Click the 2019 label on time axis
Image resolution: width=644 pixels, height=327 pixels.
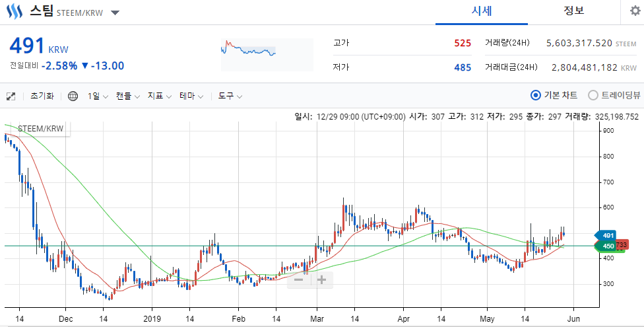(152, 319)
